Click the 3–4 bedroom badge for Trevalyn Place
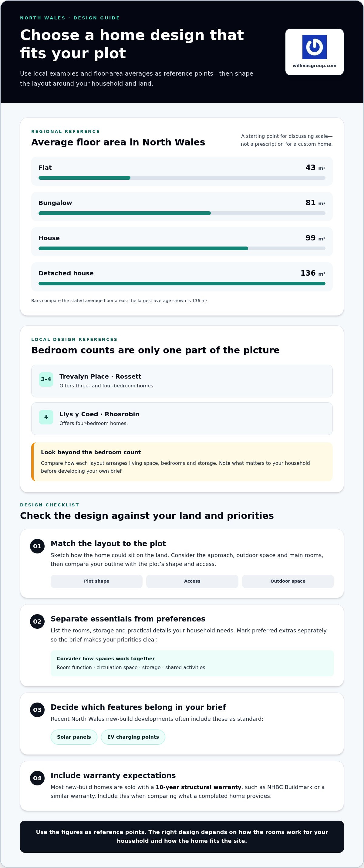This screenshot has width=364, height=868. pyautogui.click(x=46, y=380)
